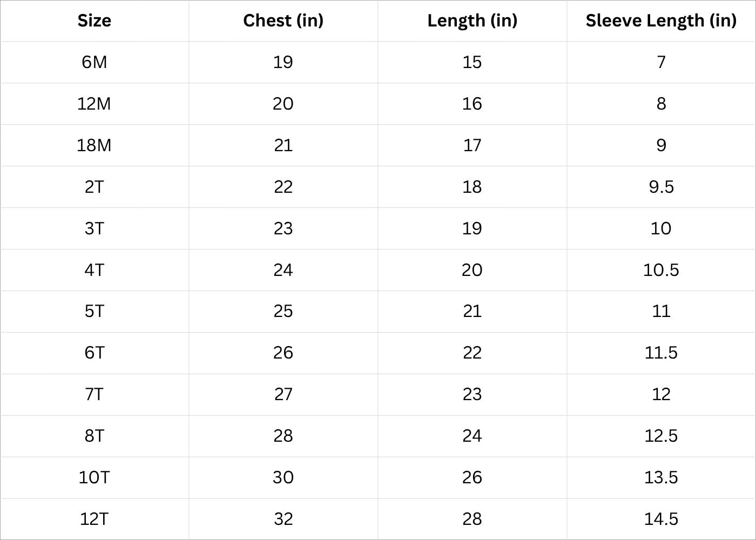Click the Length (in) column header
Viewport: 756px width, 540px height.
(472, 21)
